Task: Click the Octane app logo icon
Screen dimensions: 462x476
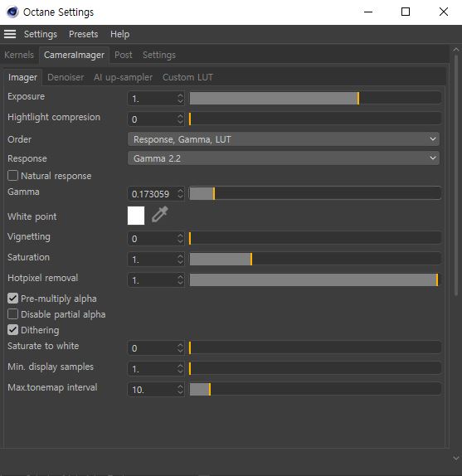Action: 12,12
